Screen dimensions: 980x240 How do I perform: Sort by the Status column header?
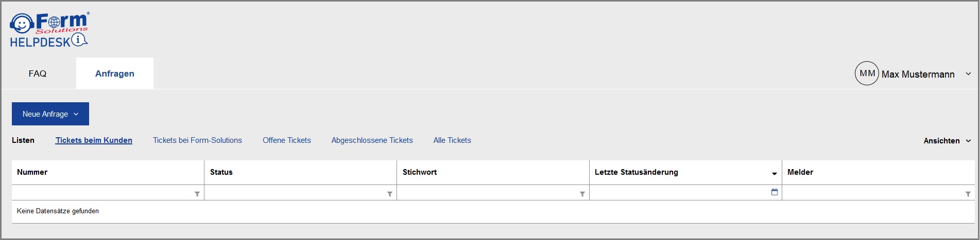point(221,172)
